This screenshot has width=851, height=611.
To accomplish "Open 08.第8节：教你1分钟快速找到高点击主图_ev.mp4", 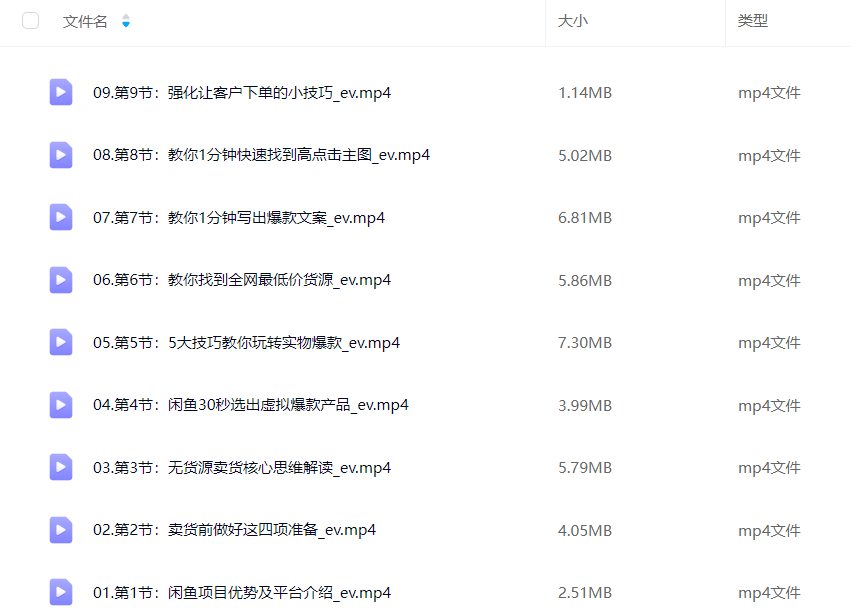I will click(261, 155).
